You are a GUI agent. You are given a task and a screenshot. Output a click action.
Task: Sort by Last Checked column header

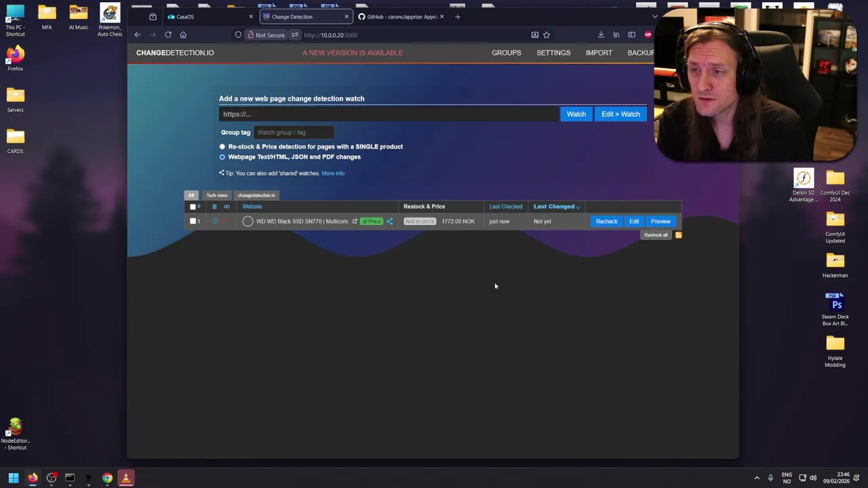[x=506, y=207]
